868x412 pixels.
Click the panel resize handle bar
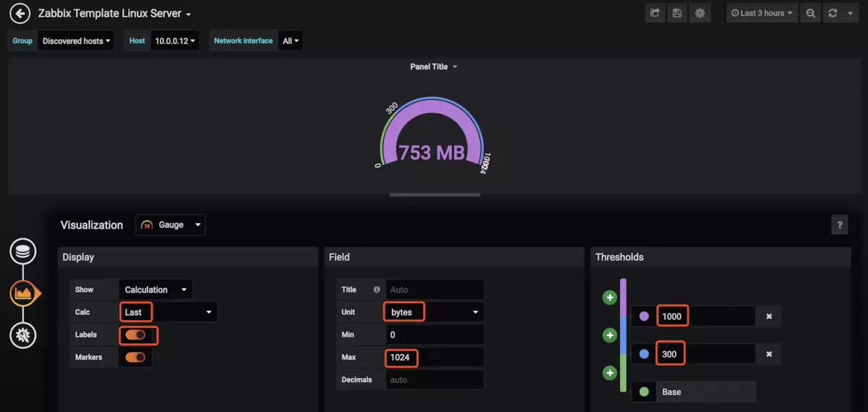[434, 195]
